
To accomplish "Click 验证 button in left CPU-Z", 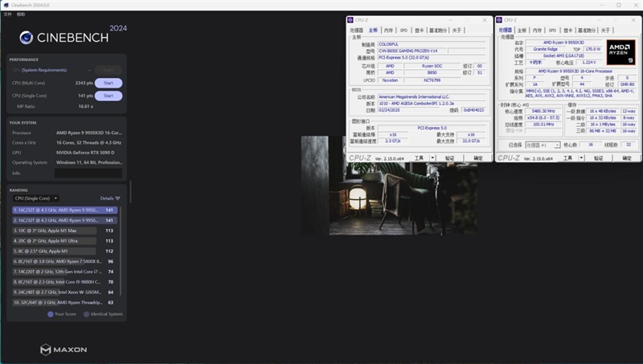I will pos(450,158).
